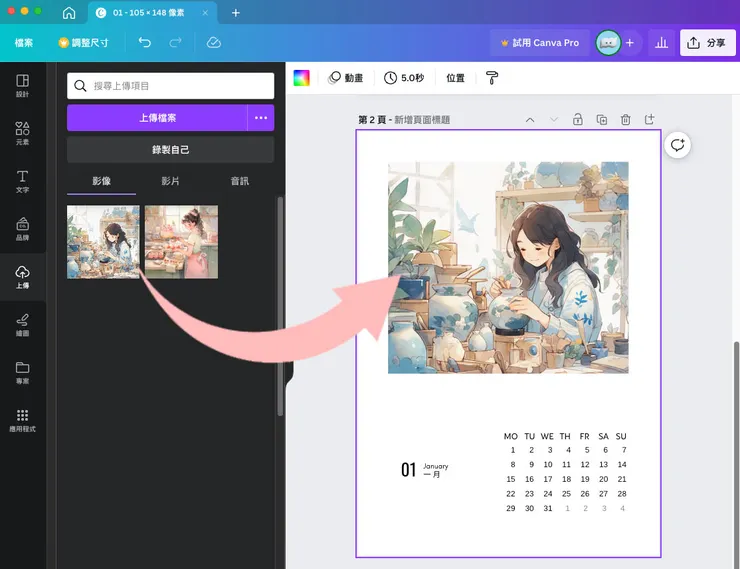Select the 01 month number text
The height and width of the screenshot is (569, 740).
click(x=408, y=470)
